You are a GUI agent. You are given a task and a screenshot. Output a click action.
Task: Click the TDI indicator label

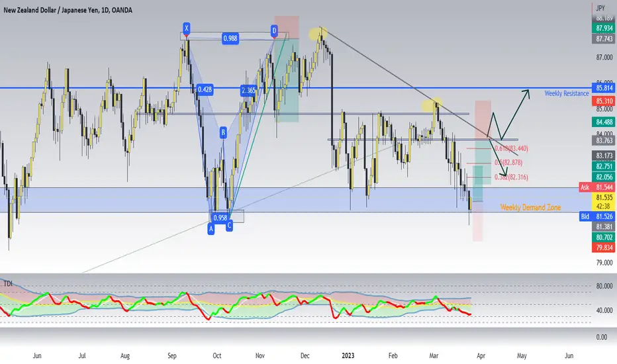click(8, 284)
